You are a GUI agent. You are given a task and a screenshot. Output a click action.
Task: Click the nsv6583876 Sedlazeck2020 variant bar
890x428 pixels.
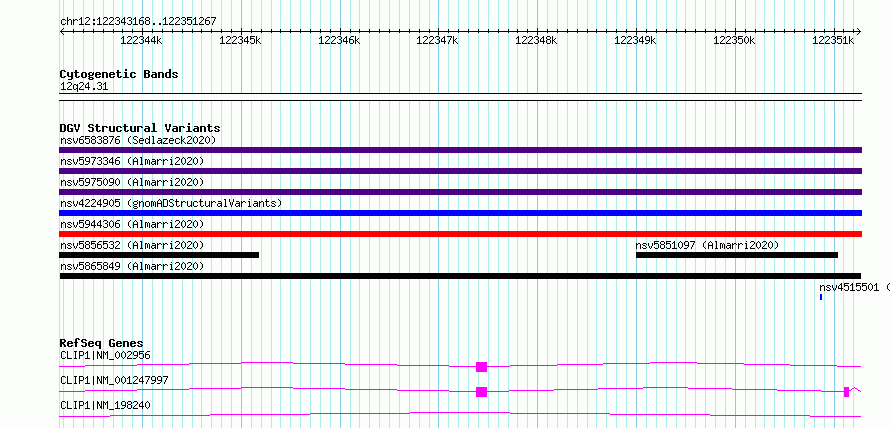coord(460,150)
